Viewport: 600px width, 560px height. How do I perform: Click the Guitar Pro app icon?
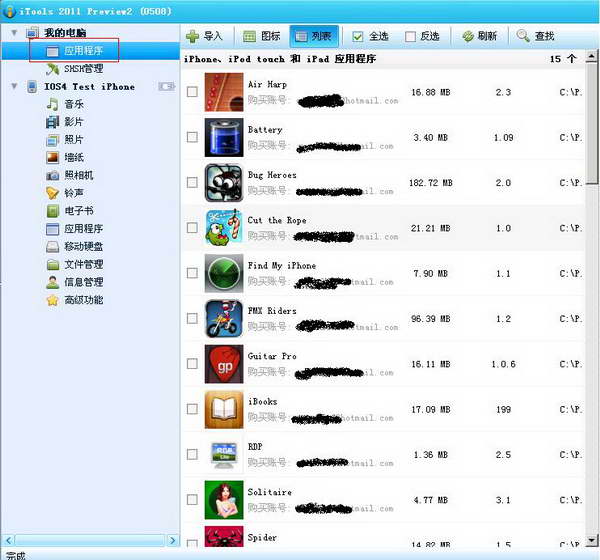point(224,364)
